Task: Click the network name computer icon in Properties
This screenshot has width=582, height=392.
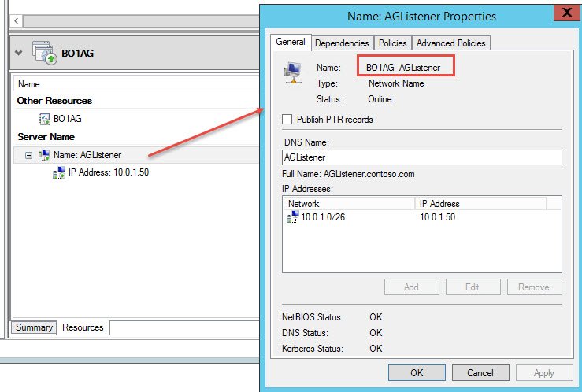Action: point(293,72)
